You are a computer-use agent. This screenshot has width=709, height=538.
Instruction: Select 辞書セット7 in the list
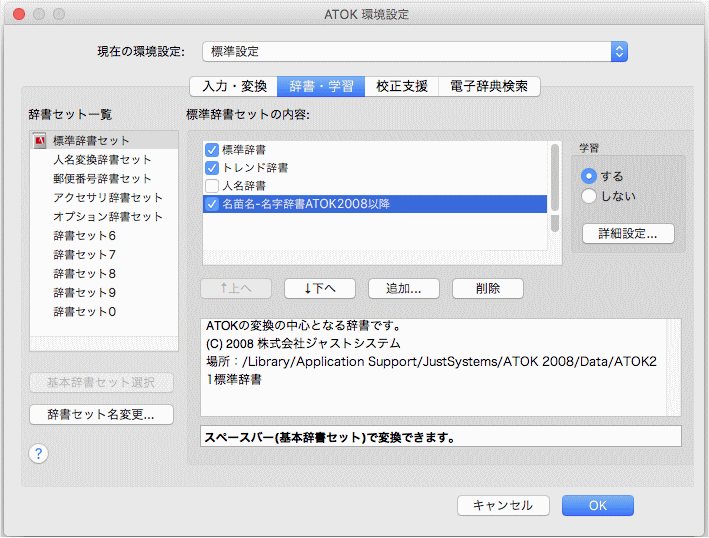104,255
